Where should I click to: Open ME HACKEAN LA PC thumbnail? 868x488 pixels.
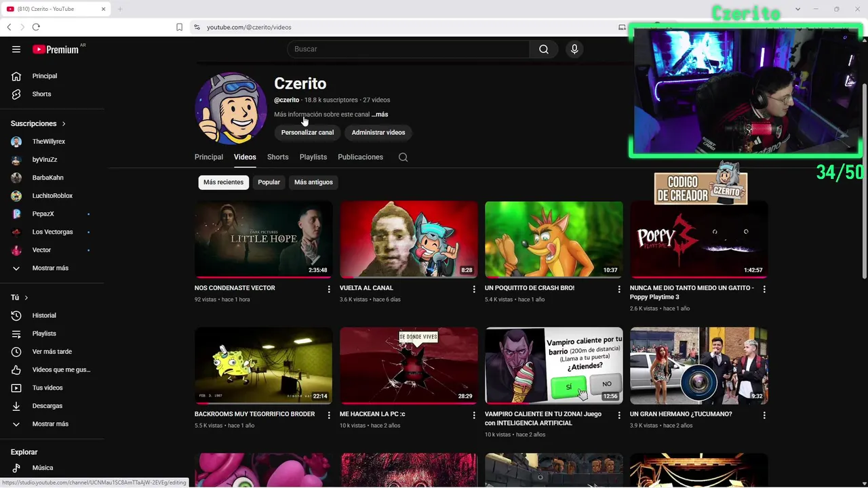[x=409, y=366]
